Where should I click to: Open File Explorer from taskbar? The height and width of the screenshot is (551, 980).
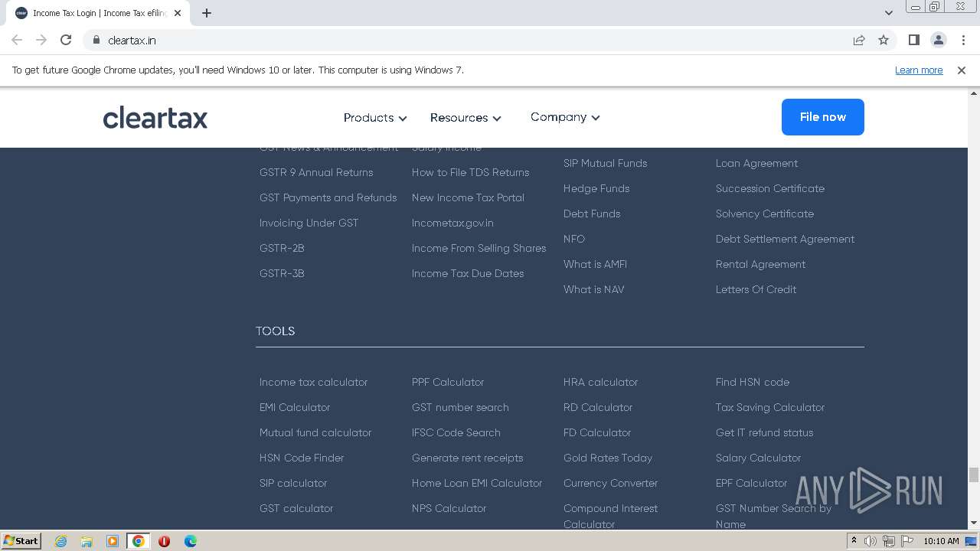coord(87,541)
